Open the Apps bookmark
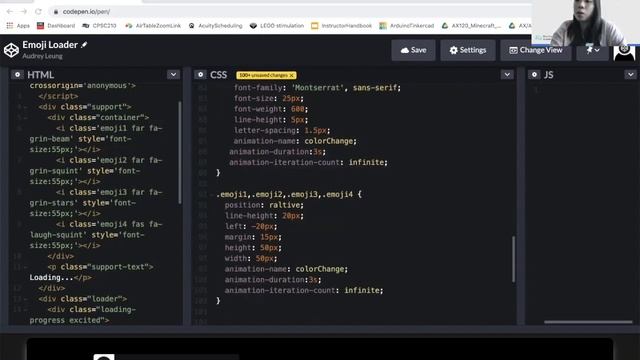Image resolution: width=640 pixels, height=360 pixels. (18, 26)
